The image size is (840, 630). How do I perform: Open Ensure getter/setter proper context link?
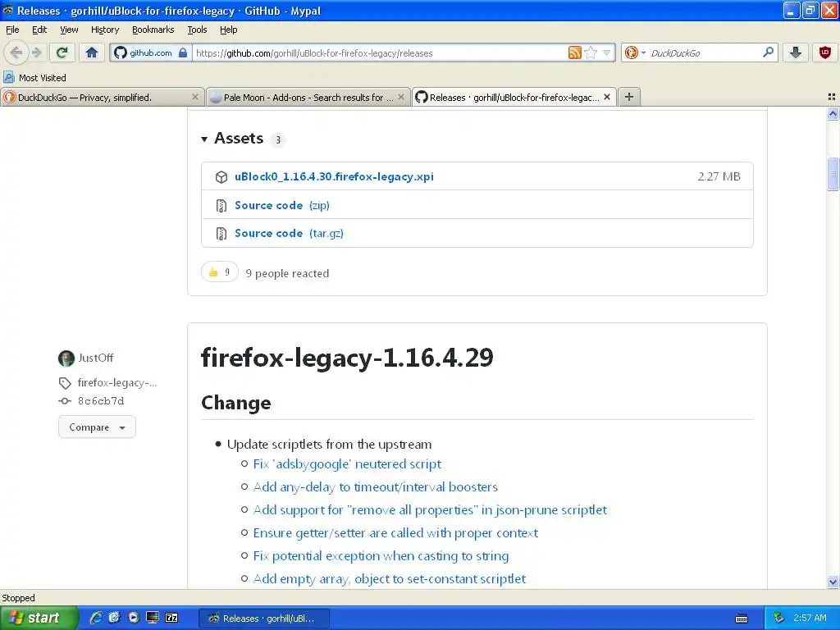coord(395,532)
